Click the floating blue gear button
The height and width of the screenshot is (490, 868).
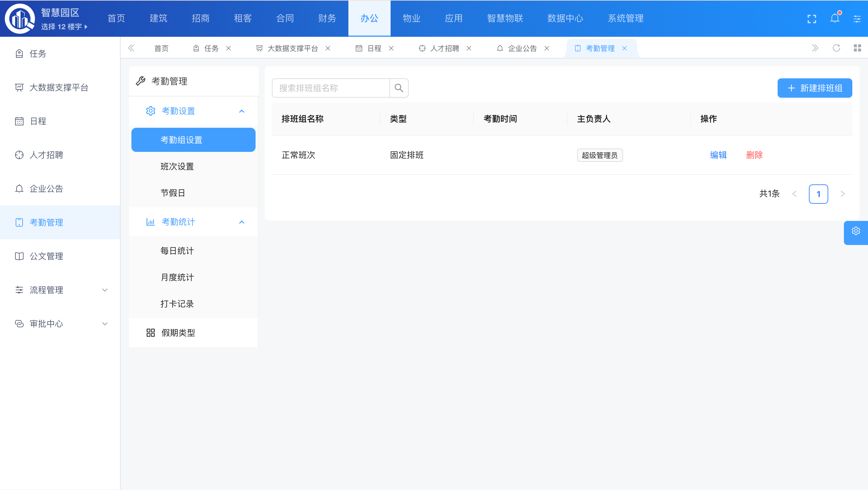click(x=856, y=231)
